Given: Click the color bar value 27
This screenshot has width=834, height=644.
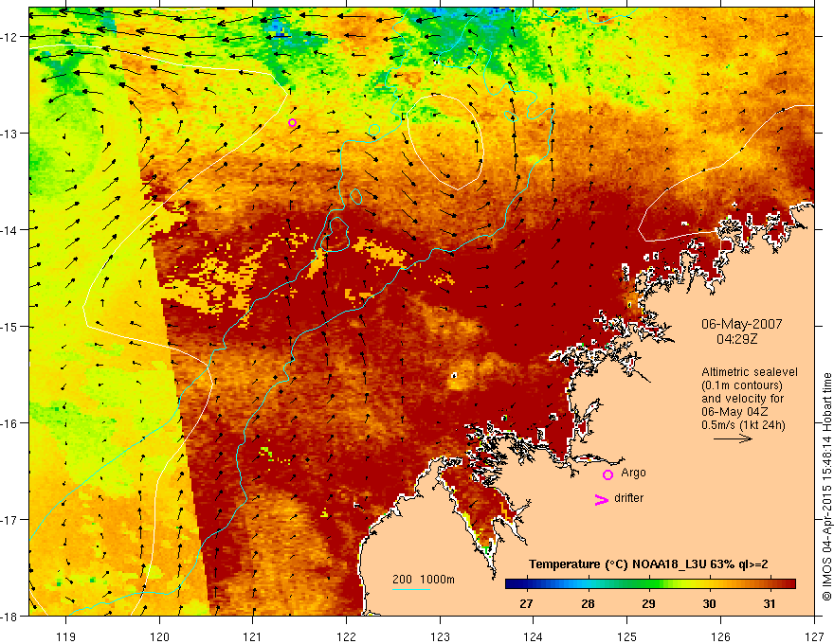Looking at the screenshot, I should [x=526, y=604].
